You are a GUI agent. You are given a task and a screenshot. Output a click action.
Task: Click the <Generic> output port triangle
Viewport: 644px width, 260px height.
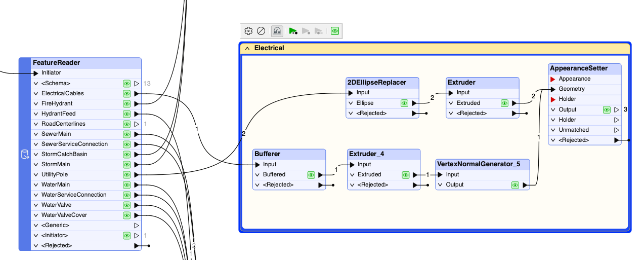[137, 225]
